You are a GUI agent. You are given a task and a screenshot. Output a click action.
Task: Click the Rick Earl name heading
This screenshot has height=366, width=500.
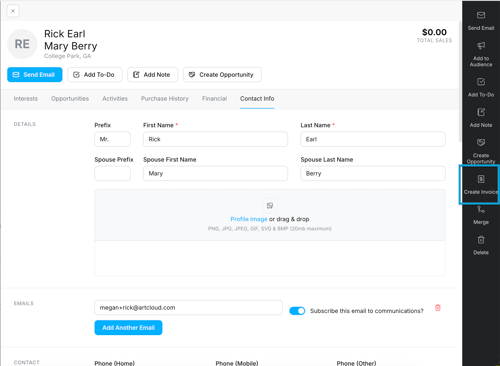pos(65,34)
